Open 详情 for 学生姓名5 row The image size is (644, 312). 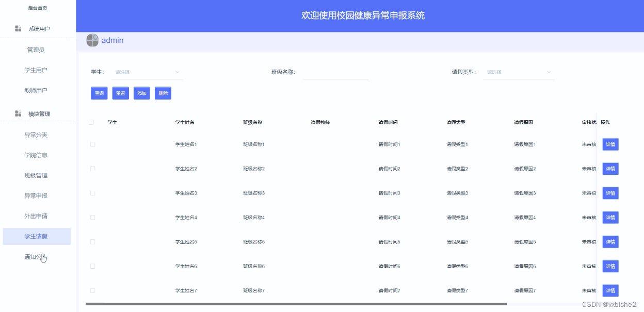(610, 242)
